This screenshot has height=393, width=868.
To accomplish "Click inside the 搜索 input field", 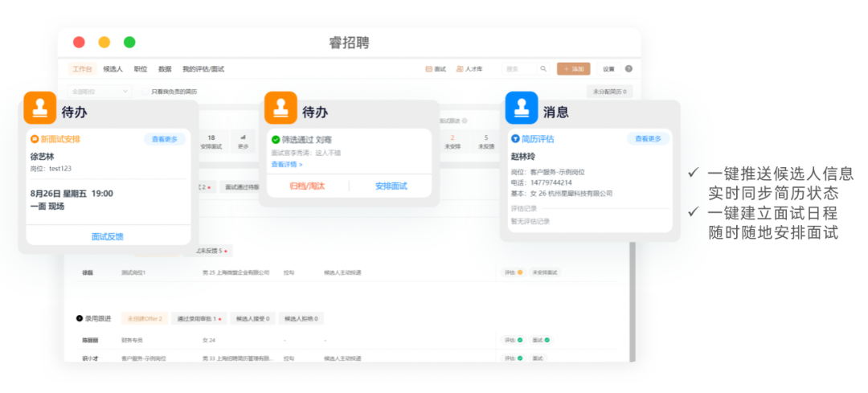I will pyautogui.click(x=520, y=69).
